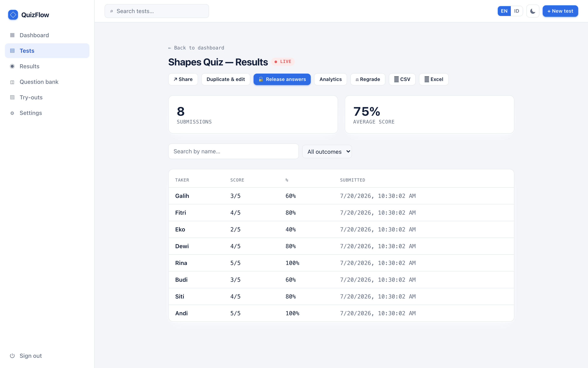Click the Question bank sidebar icon
This screenshot has height=368, width=588.
coord(12,82)
